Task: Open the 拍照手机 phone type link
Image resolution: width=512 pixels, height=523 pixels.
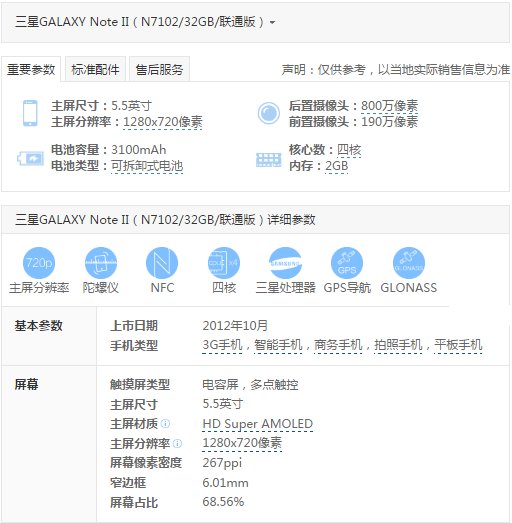Action: pos(398,345)
